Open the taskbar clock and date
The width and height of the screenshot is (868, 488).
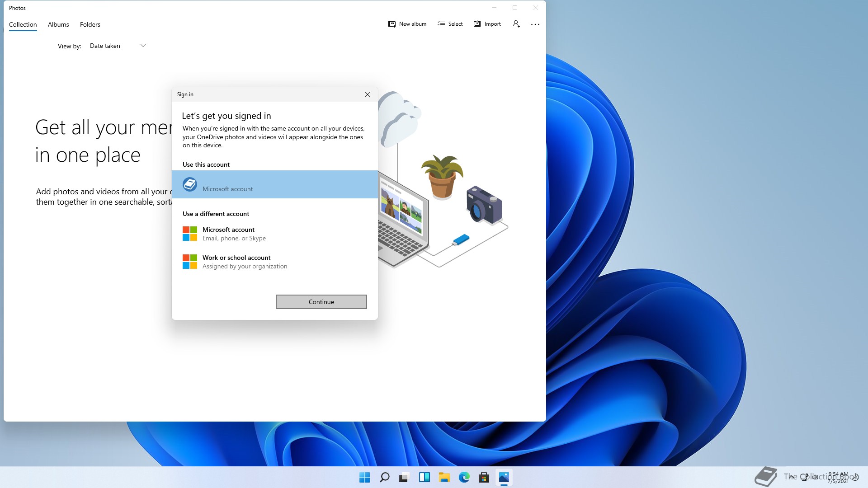tap(838, 478)
